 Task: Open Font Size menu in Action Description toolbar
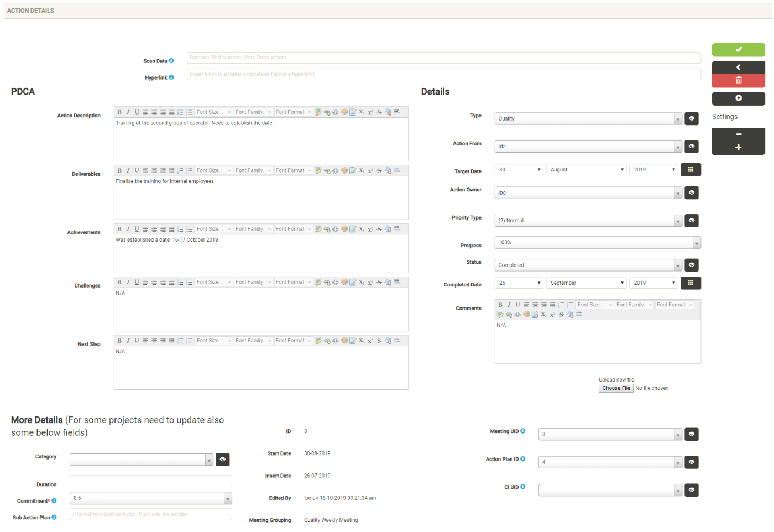pos(213,112)
